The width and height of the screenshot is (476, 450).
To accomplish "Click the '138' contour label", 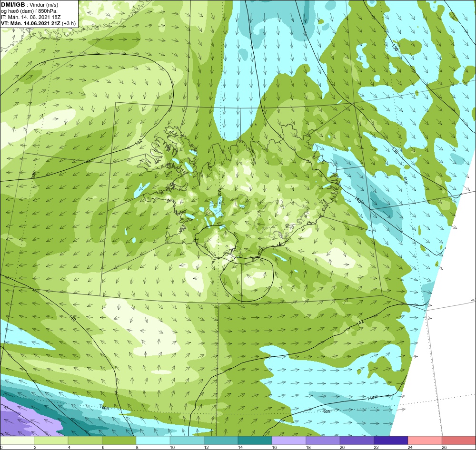I will [x=395, y=149].
